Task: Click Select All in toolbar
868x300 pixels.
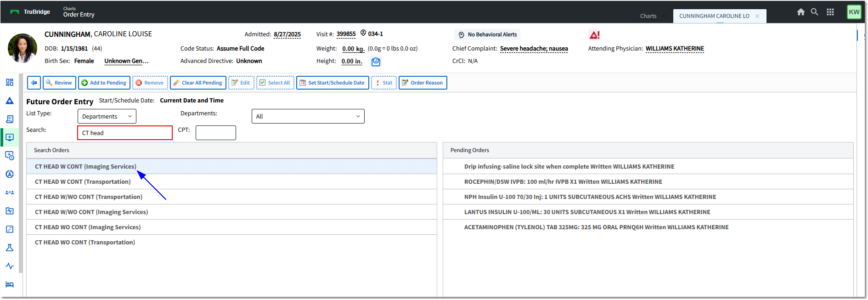Action: 275,83
